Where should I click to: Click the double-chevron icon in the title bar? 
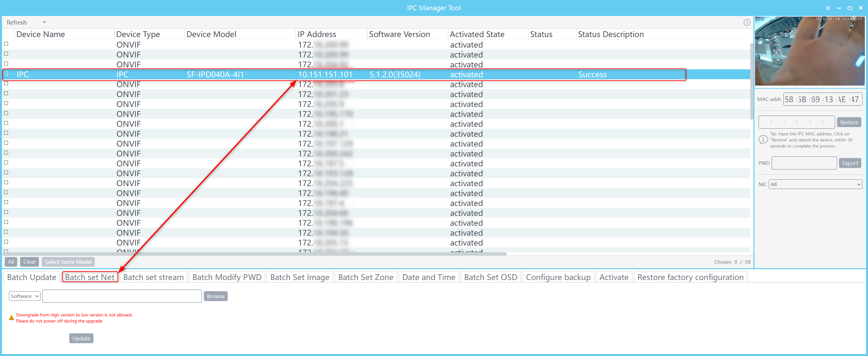[x=828, y=8]
